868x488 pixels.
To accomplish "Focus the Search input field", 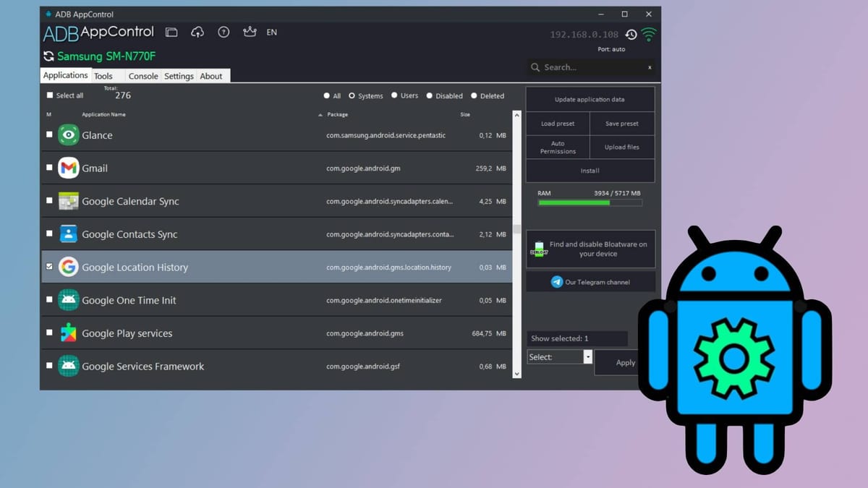I will 592,67.
